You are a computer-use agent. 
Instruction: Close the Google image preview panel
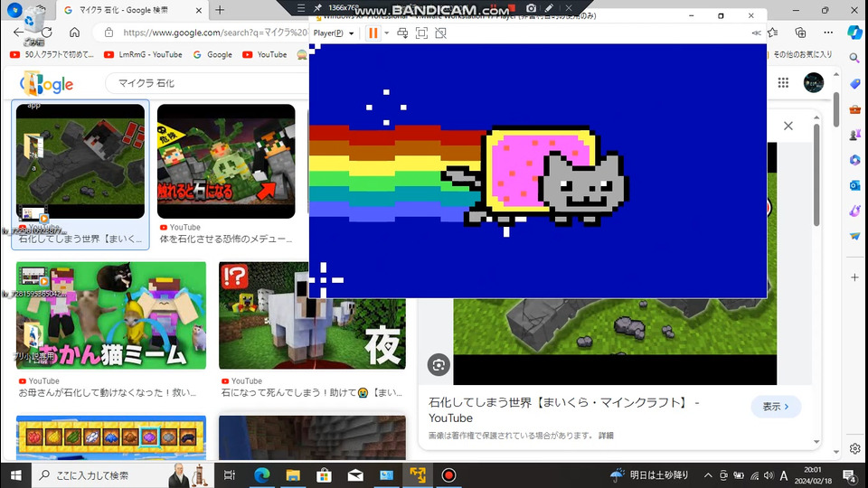tap(788, 127)
